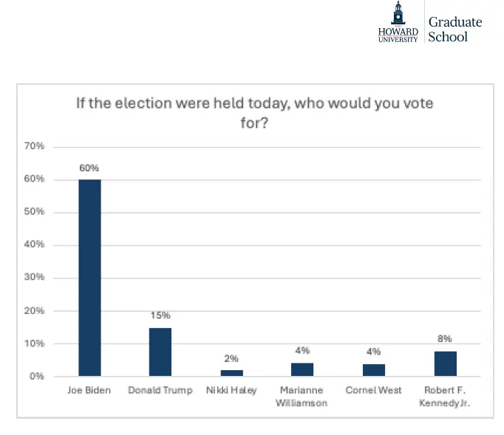Click the Donald Trump axis label

(160, 390)
